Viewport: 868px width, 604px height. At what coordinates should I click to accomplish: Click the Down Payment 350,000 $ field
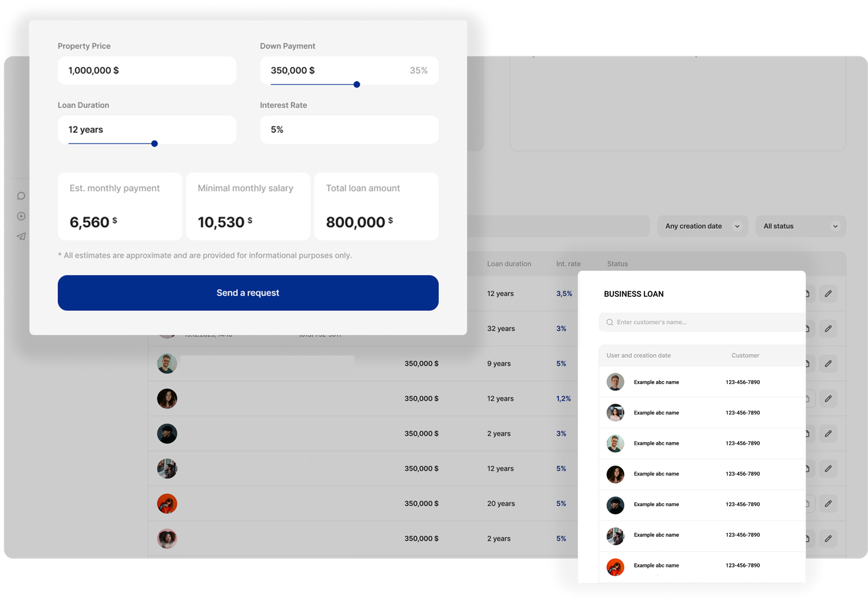[x=349, y=71]
